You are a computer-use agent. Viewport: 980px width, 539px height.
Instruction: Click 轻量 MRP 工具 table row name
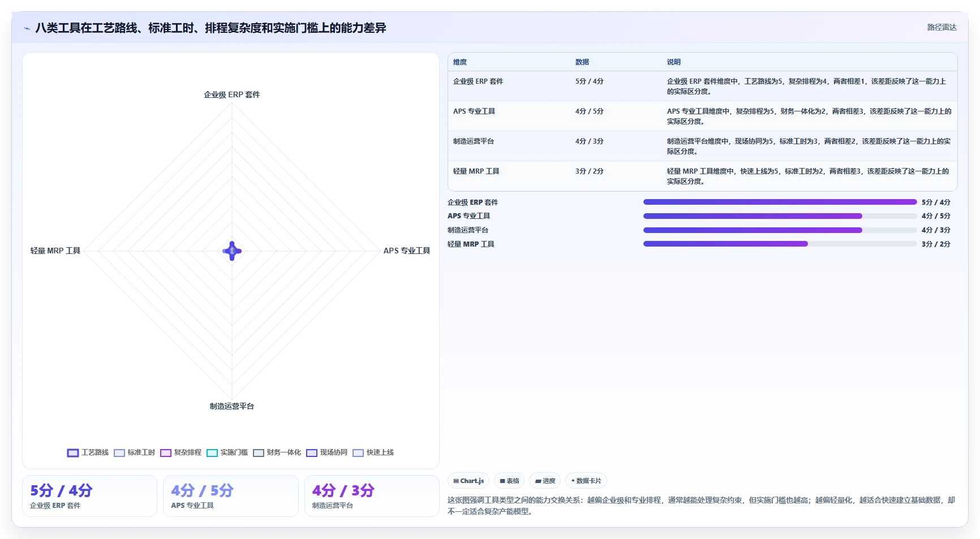[476, 171]
